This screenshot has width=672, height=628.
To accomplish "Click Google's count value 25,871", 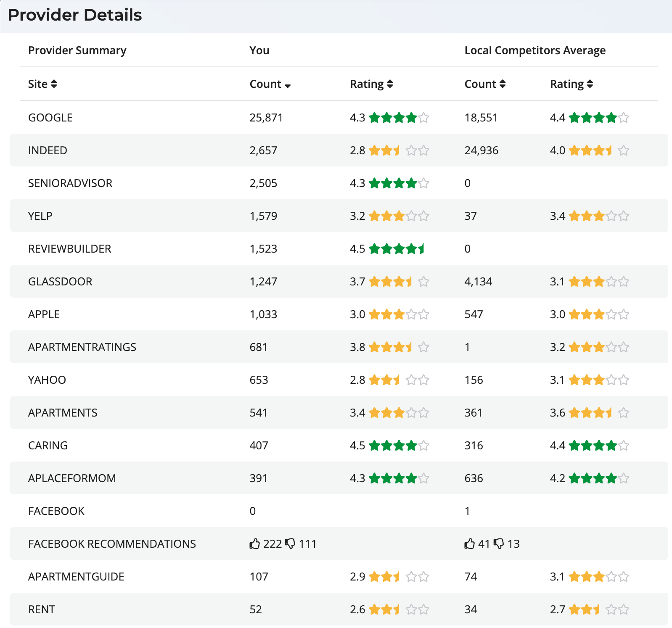I will tap(266, 118).
